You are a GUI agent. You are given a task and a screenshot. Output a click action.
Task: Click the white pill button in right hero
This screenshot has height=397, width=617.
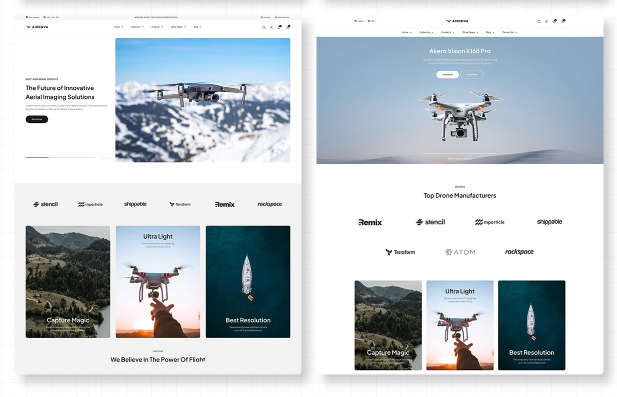(447, 74)
